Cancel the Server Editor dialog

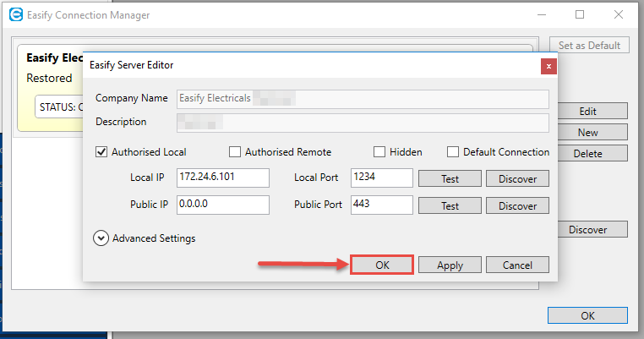(517, 265)
